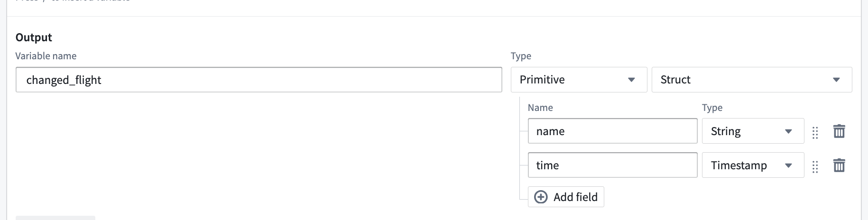The width and height of the screenshot is (868, 220).
Task: Open the Primitive type dropdown
Action: pyautogui.click(x=579, y=80)
